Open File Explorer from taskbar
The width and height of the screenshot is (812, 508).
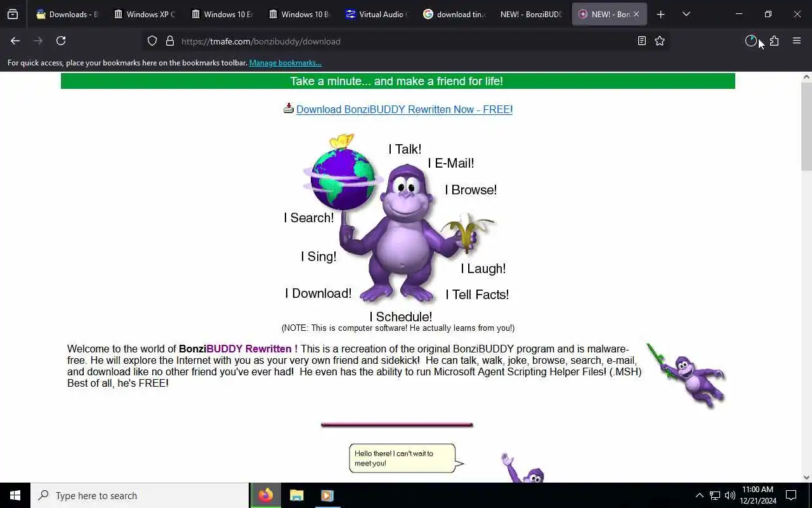[297, 495]
